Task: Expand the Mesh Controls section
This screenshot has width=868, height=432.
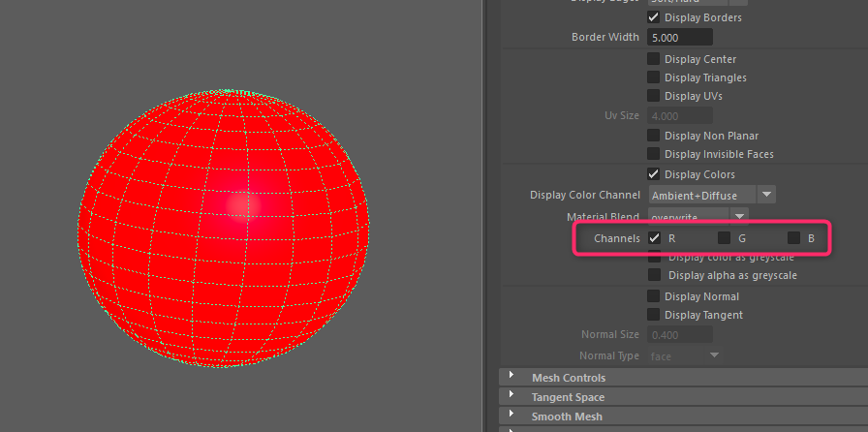Action: (511, 378)
